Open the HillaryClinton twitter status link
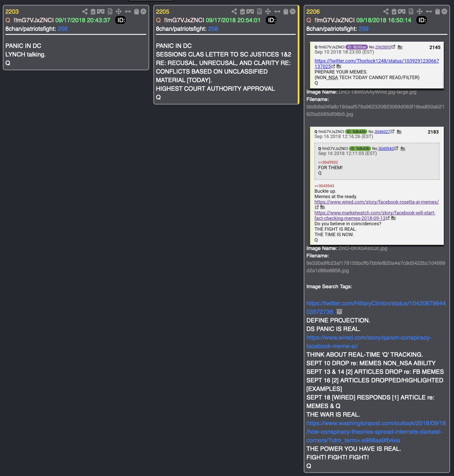The image size is (454, 476). point(376,308)
